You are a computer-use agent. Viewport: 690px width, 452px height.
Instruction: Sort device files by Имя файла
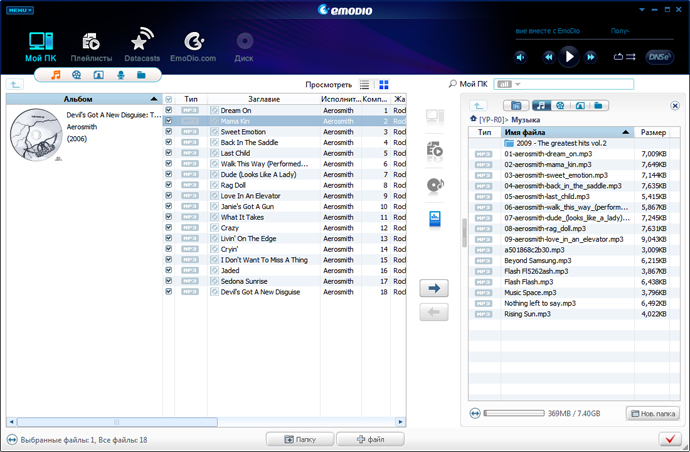click(x=567, y=132)
